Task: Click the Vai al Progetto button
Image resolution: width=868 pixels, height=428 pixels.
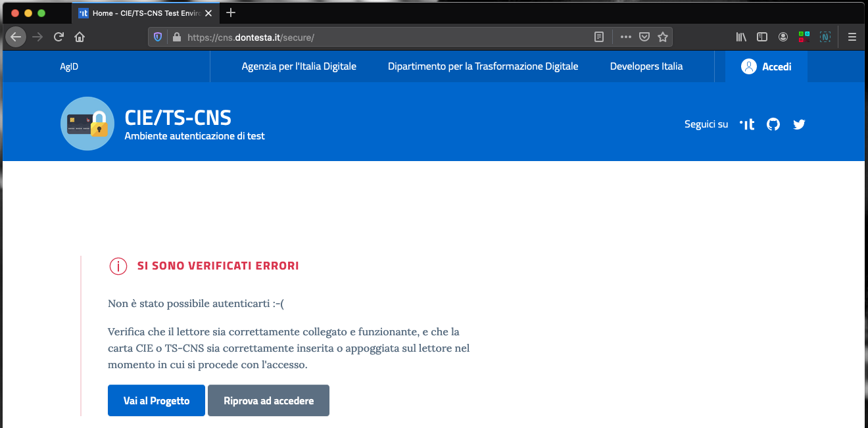Action: pos(156,400)
